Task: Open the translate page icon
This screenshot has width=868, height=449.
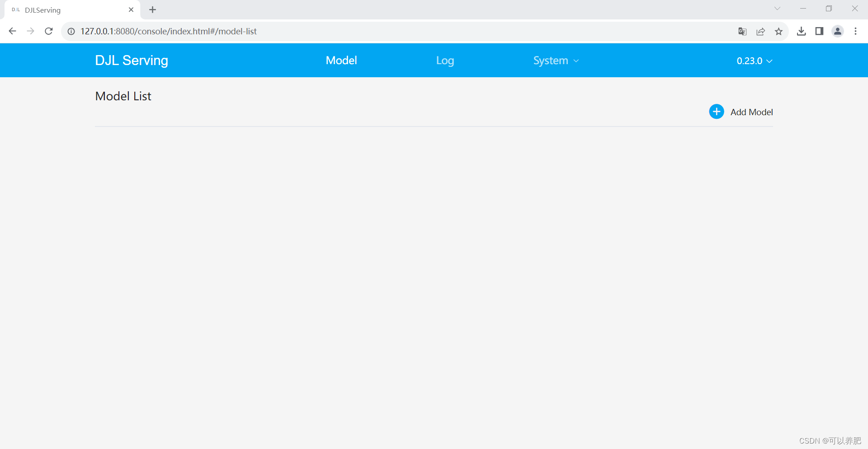Action: (742, 31)
